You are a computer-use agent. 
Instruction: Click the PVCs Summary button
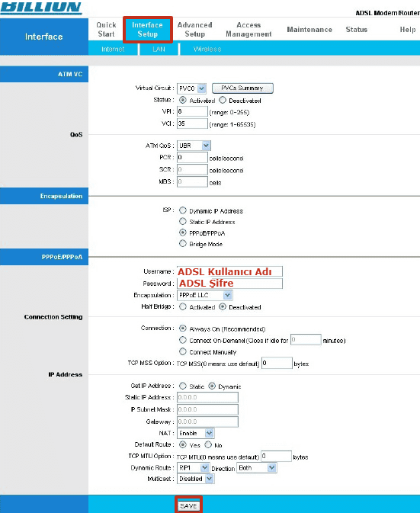(x=242, y=88)
